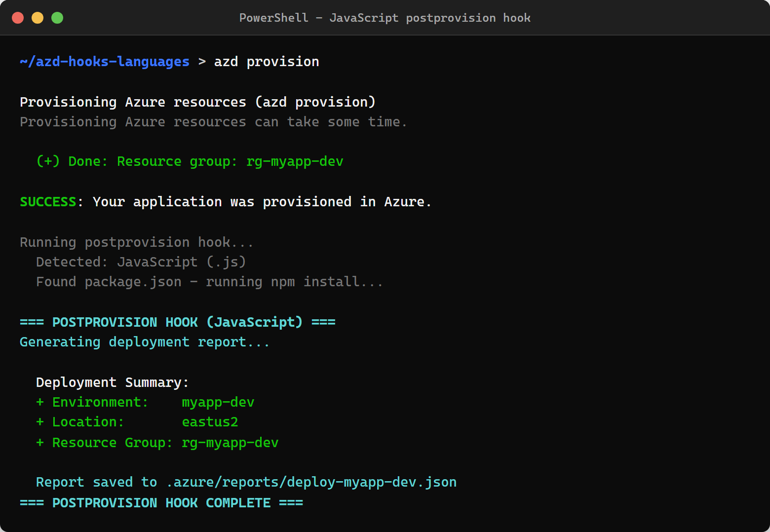Click the ~/azd-hooks-languages prompt path
The image size is (770, 532).
pos(104,61)
